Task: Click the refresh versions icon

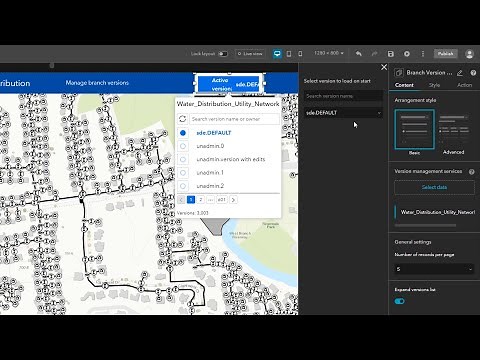Action: (x=182, y=119)
